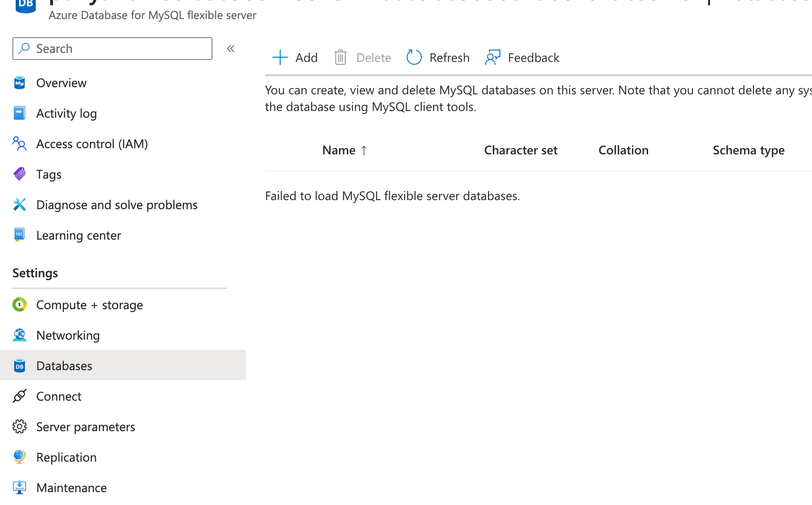
Task: Click the Delete button label
Action: (x=374, y=58)
